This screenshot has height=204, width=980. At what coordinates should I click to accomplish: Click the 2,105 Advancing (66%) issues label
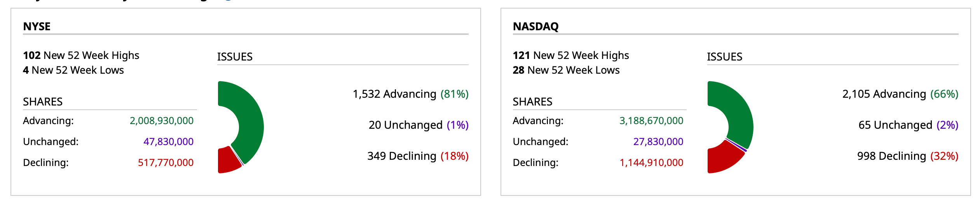coord(900,94)
